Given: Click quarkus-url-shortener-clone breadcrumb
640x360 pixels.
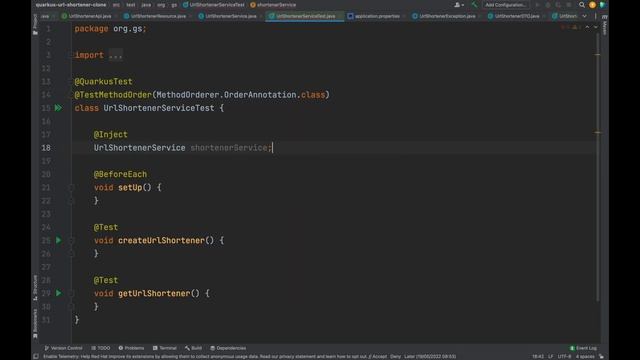Looking at the screenshot, I should [x=71, y=5].
